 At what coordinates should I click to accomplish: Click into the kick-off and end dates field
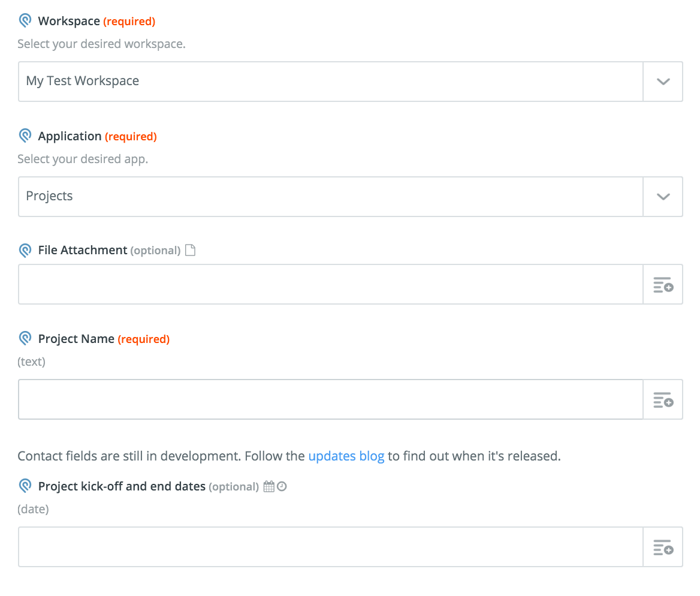(331, 547)
